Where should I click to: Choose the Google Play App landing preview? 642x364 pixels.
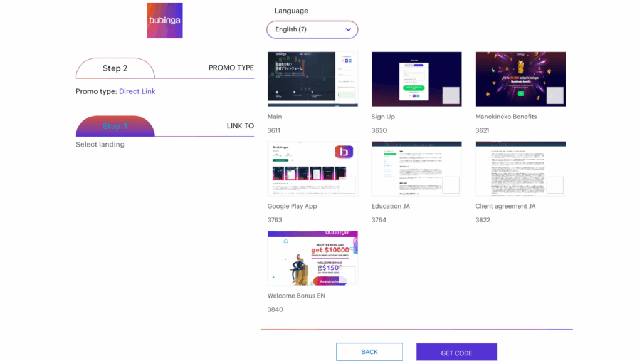tap(312, 169)
